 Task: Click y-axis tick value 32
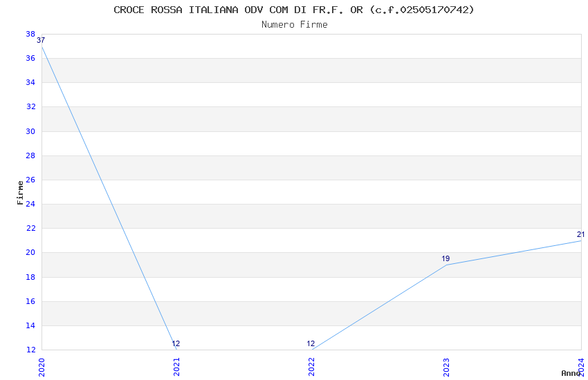30,106
